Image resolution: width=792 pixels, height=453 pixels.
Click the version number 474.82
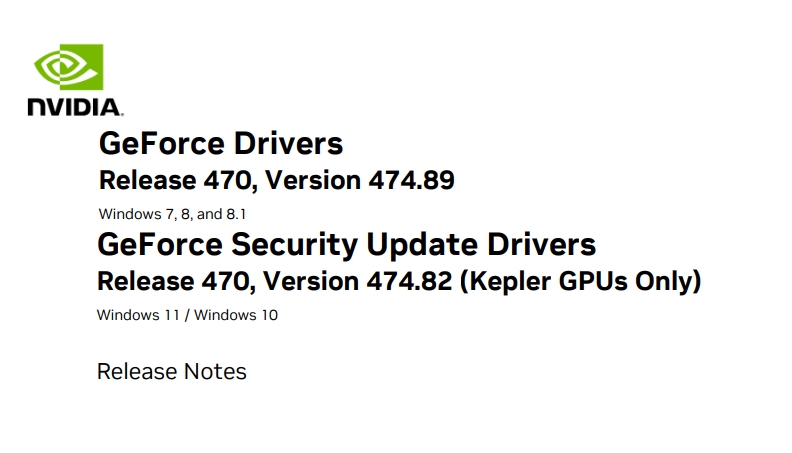[409, 281]
